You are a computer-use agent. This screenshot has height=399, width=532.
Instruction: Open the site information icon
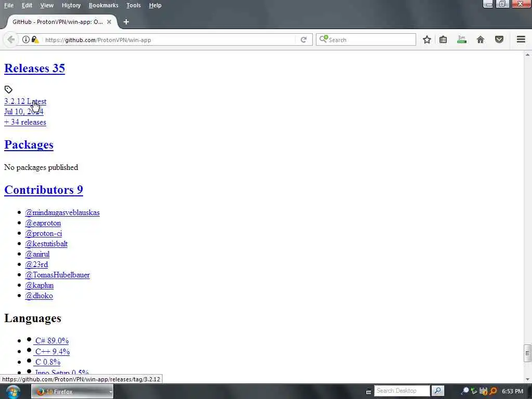pyautogui.click(x=26, y=39)
